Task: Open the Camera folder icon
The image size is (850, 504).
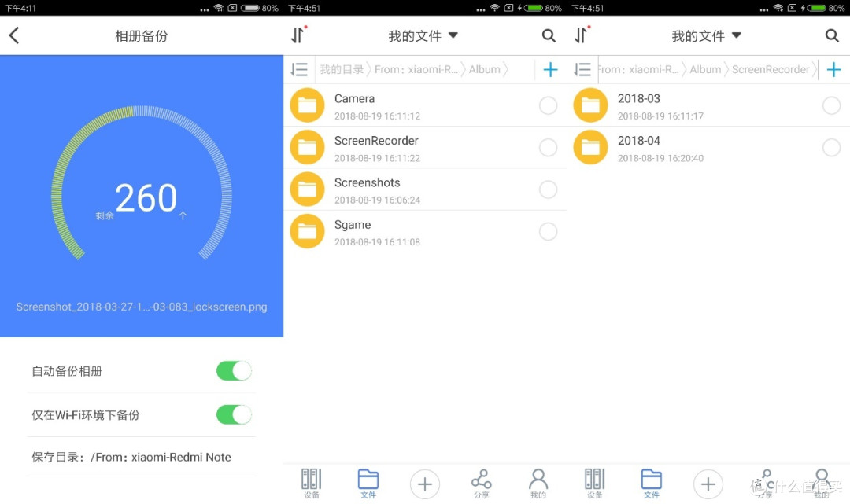Action: [x=308, y=105]
